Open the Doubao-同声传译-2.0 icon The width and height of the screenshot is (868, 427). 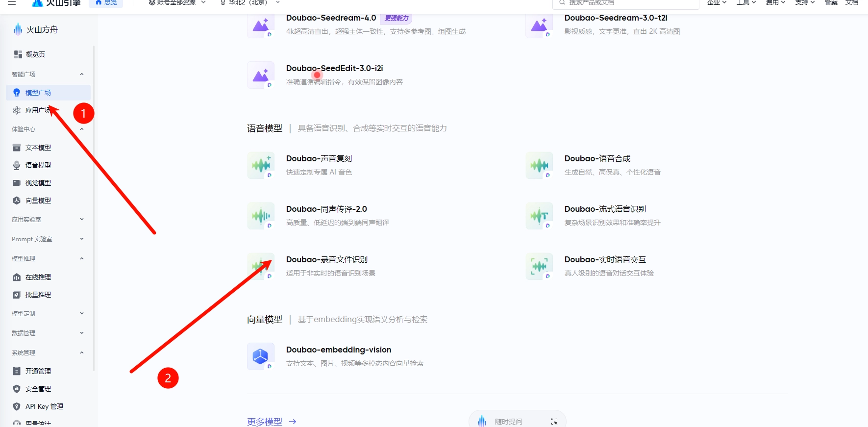click(261, 216)
